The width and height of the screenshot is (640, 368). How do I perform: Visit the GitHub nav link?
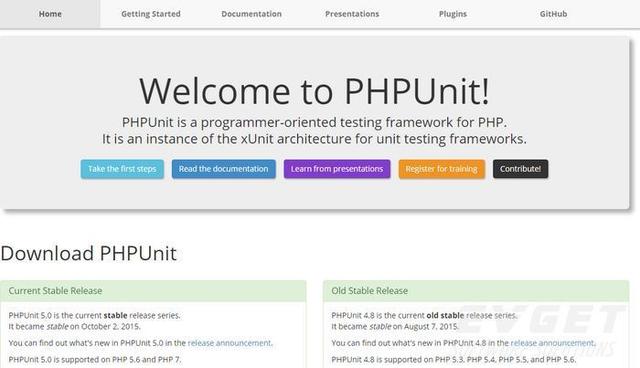tap(553, 14)
